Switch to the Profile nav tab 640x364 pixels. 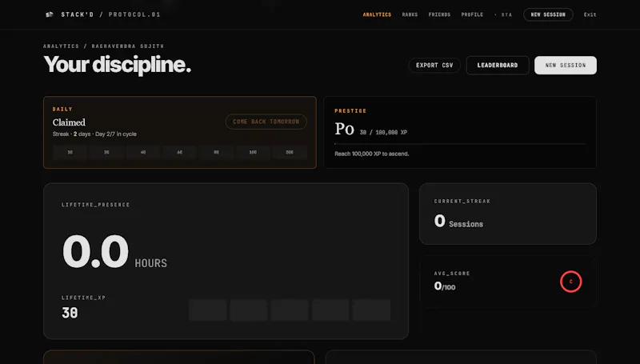pos(472,14)
